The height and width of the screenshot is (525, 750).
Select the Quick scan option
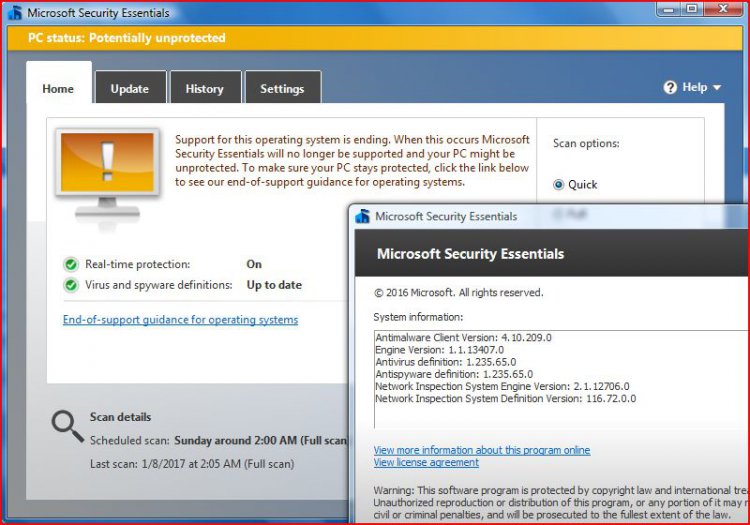coord(558,185)
